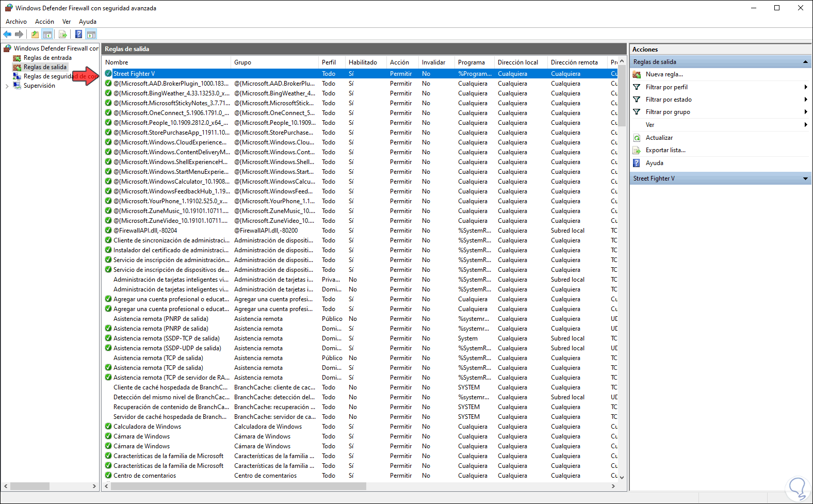Open the Archivo menu

pos(16,22)
